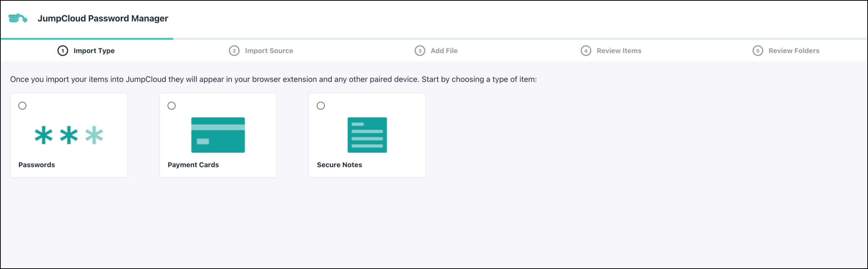868x269 pixels.
Task: Click the step 3 circle icon
Action: (x=420, y=51)
